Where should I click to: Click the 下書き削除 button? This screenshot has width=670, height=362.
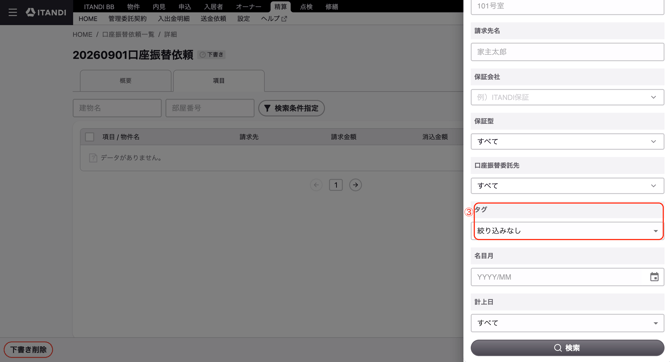point(28,350)
